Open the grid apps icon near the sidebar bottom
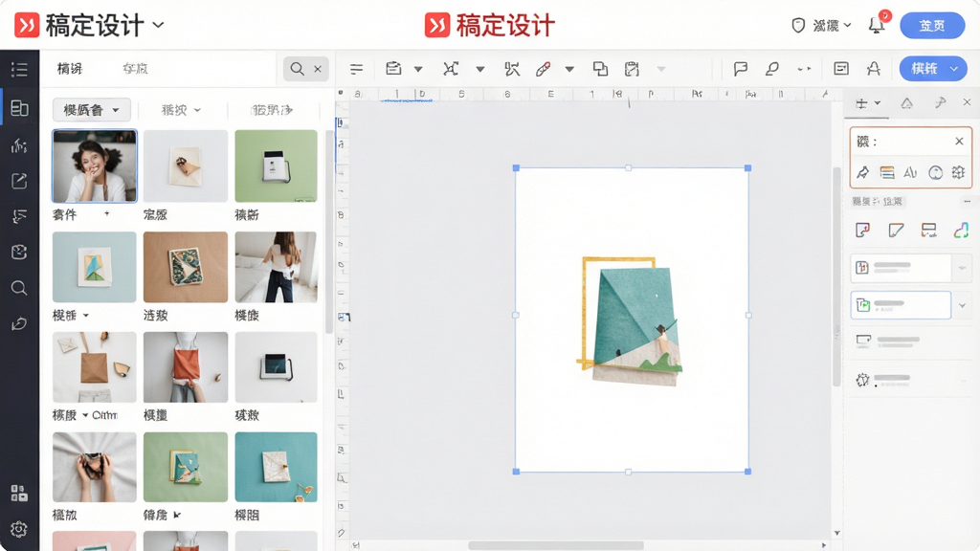The width and height of the screenshot is (980, 551). point(19,493)
